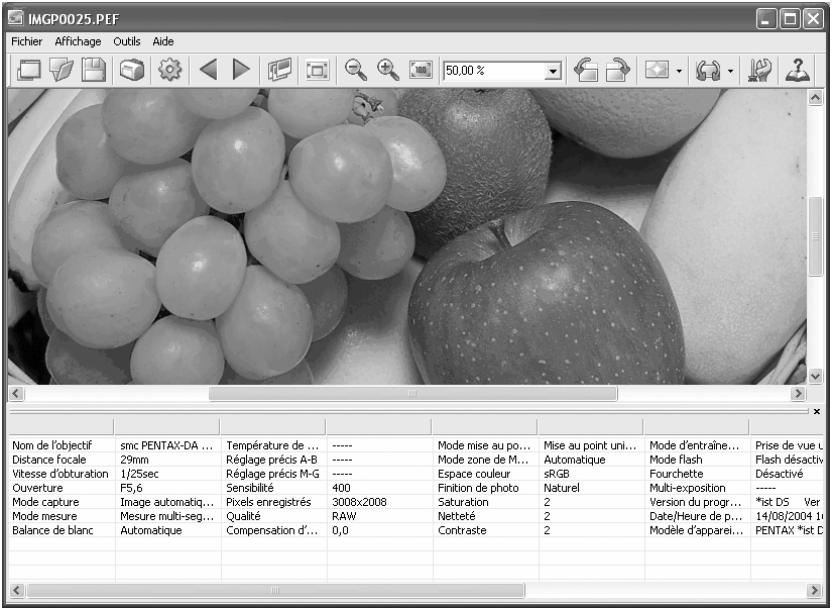This screenshot has height=609, width=832.
Task: Select the "sRGB" value
Action: click(557, 474)
